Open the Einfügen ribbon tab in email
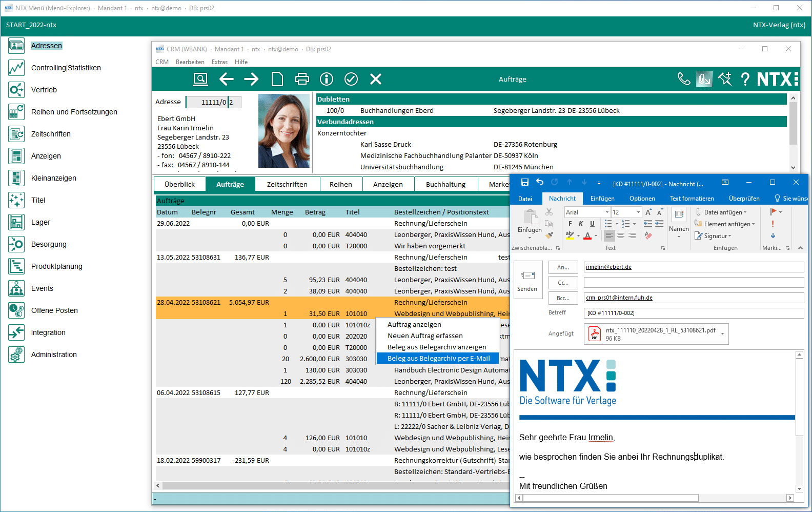812x512 pixels. 602,199
